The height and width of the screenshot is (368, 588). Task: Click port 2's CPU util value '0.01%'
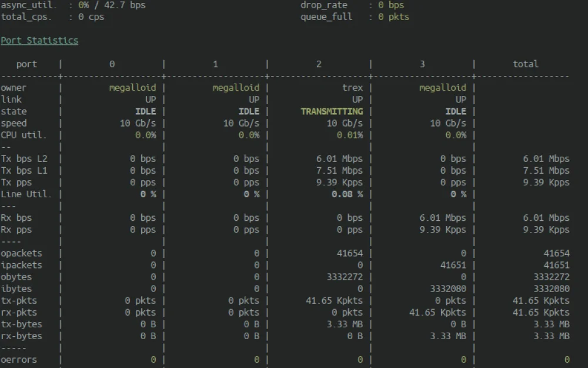click(350, 135)
